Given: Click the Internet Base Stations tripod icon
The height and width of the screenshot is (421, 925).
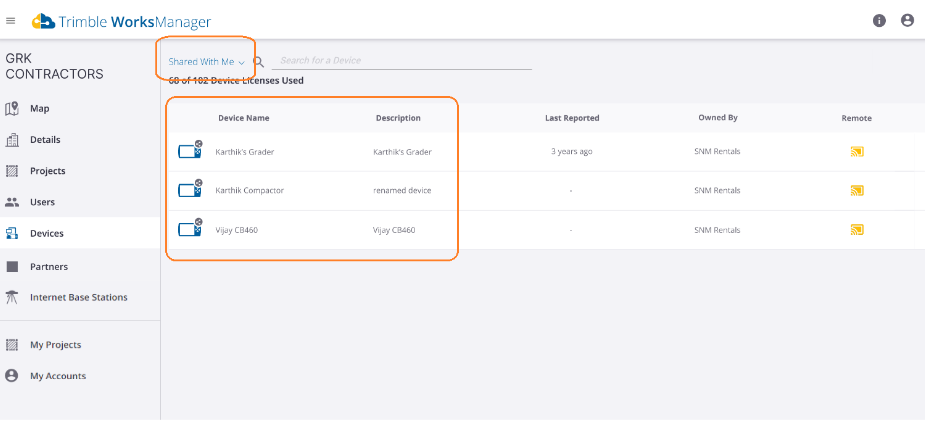Looking at the screenshot, I should pos(12,297).
